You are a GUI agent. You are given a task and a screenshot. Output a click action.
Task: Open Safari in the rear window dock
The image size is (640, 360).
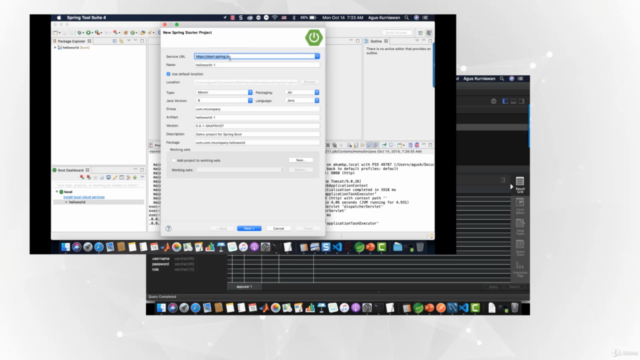[196, 308]
